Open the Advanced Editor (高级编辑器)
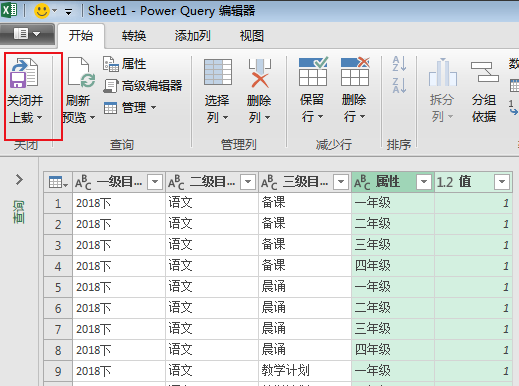This screenshot has height=386, width=519. [x=143, y=86]
